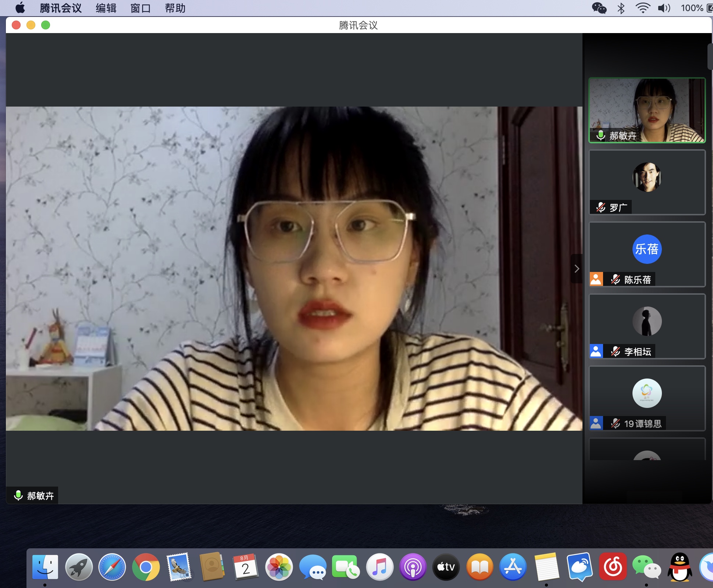This screenshot has width=713, height=588.
Task: Open the Apple menu
Action: [20, 8]
